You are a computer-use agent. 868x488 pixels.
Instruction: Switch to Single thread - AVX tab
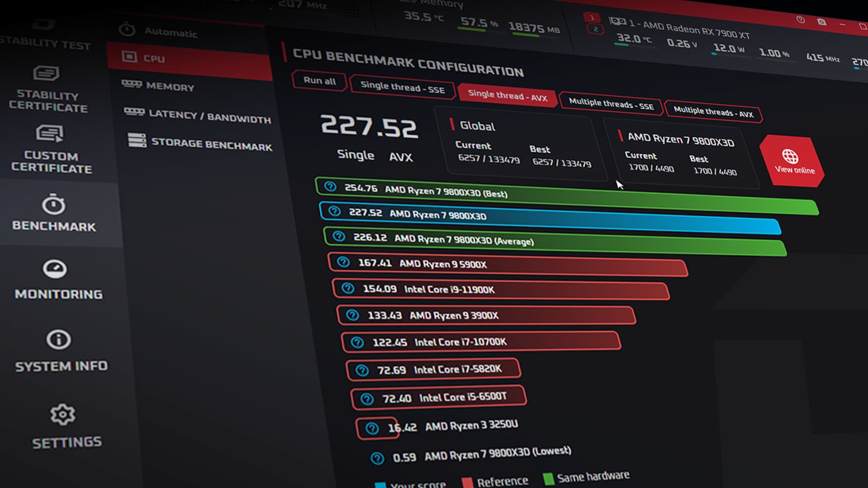pos(507,95)
